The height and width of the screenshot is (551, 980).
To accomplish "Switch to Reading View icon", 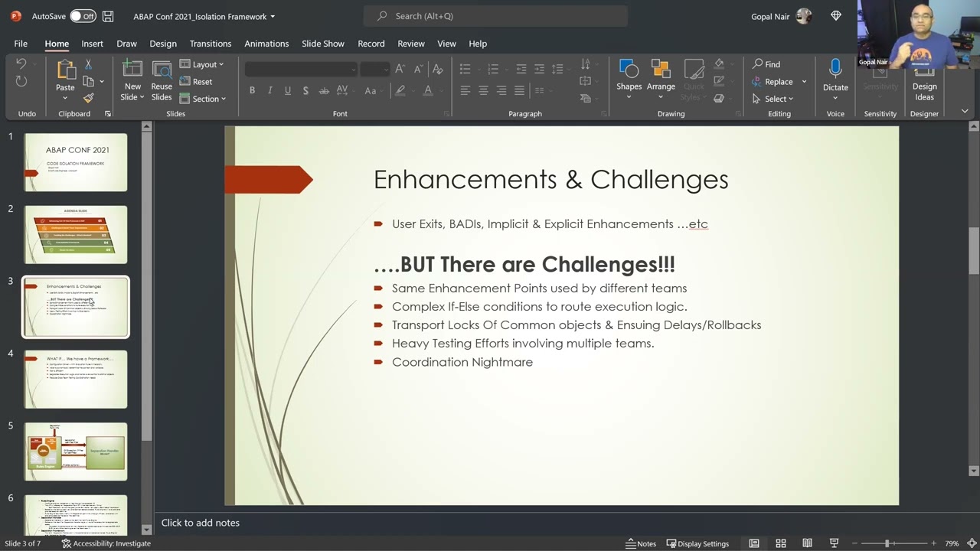I will pyautogui.click(x=807, y=543).
